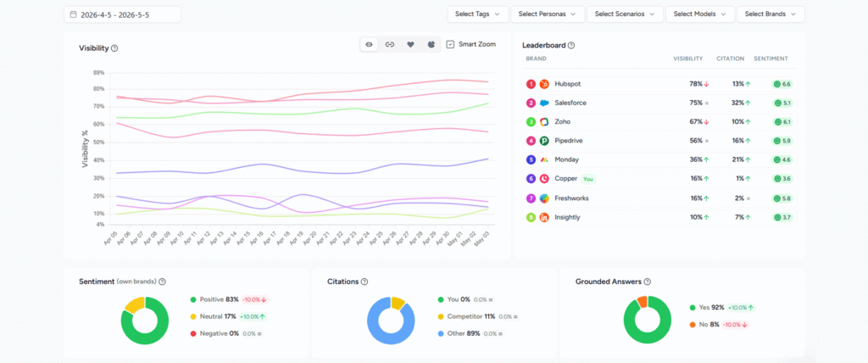The height and width of the screenshot is (363, 868).
Task: Click the Leaderboard help icon
Action: [571, 46]
